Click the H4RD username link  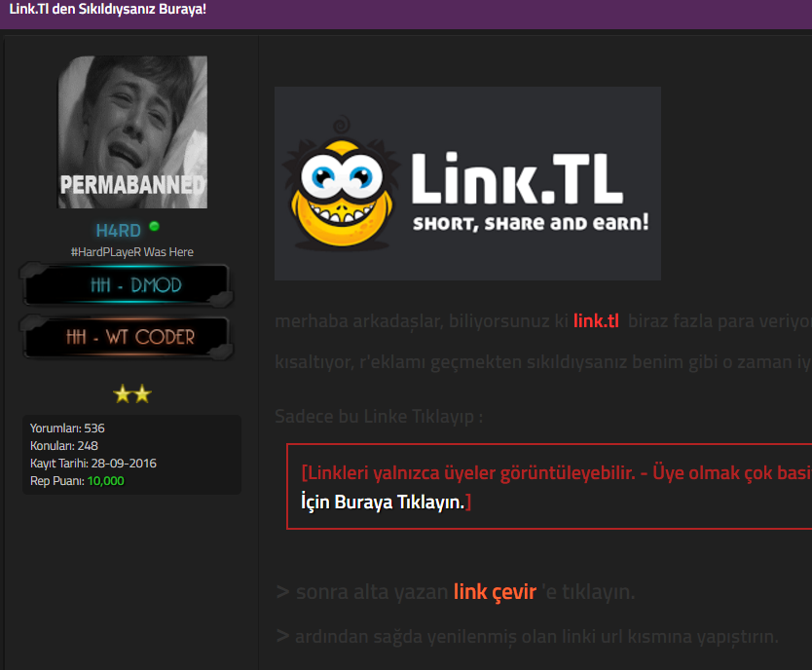(x=118, y=231)
